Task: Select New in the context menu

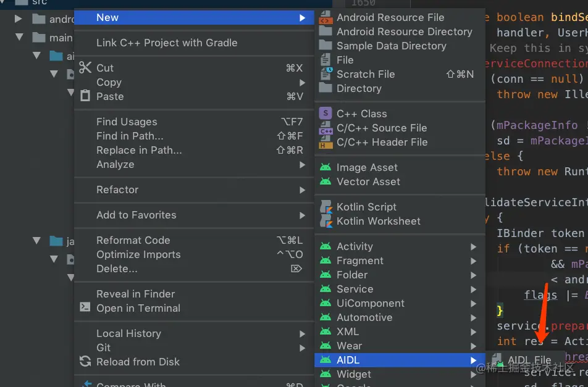Action: pos(194,18)
